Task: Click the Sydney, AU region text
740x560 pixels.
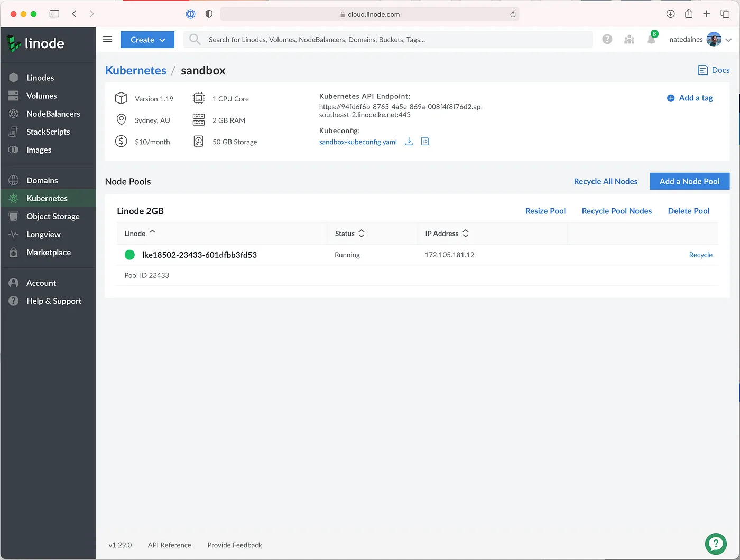Action: tap(152, 120)
